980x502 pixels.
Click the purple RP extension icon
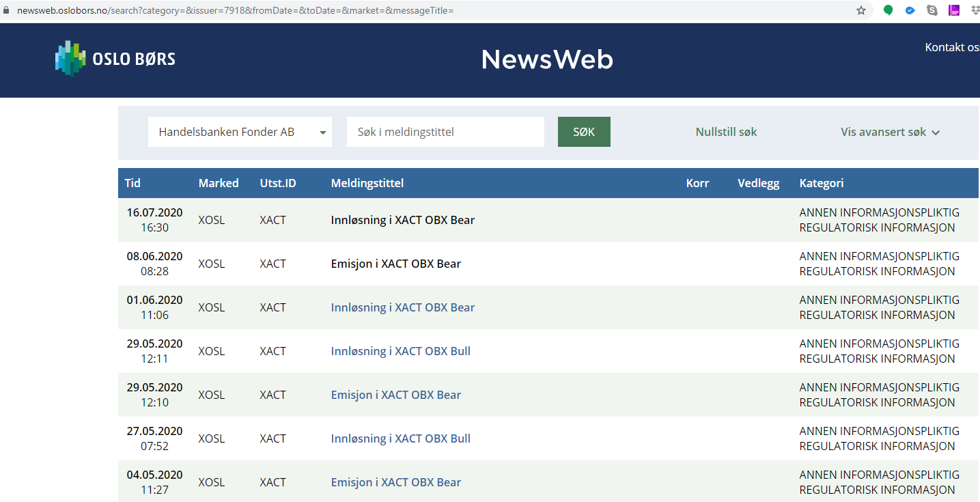(x=954, y=10)
